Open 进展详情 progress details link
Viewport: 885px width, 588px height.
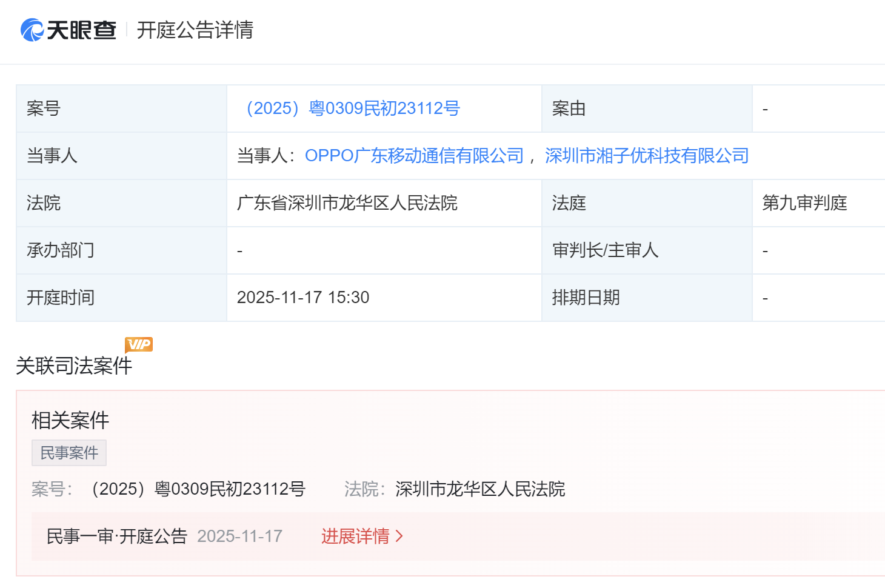click(x=355, y=536)
